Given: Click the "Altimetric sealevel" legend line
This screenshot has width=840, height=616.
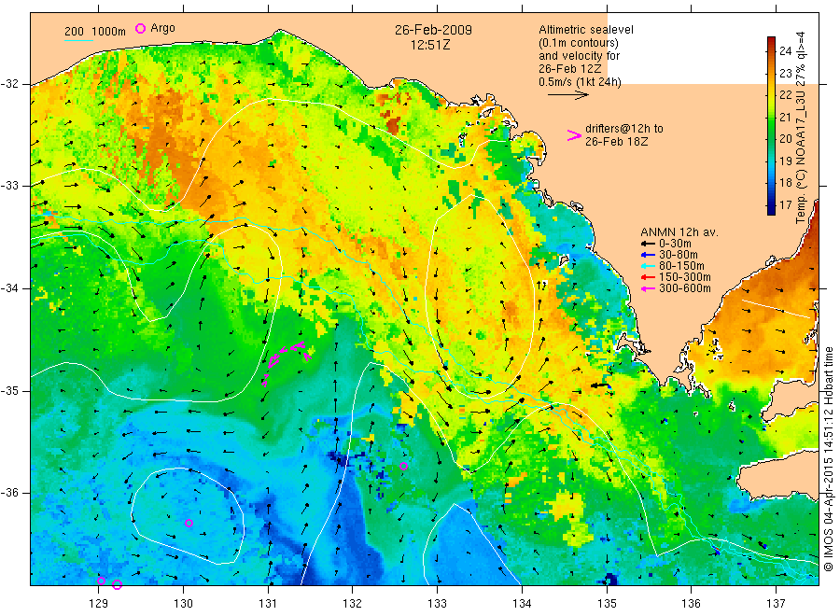Looking at the screenshot, I should [x=585, y=30].
